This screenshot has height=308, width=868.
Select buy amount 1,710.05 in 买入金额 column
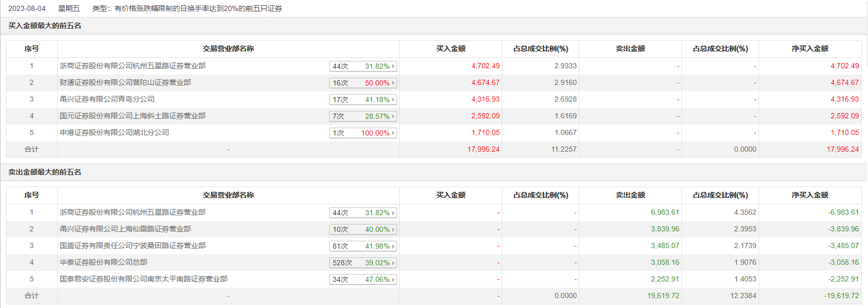click(x=486, y=132)
